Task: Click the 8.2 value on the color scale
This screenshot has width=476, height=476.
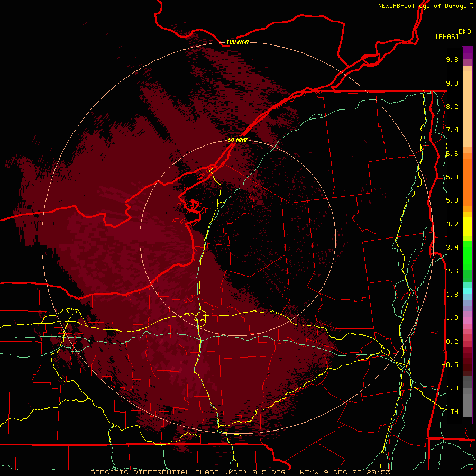Action: (x=452, y=106)
